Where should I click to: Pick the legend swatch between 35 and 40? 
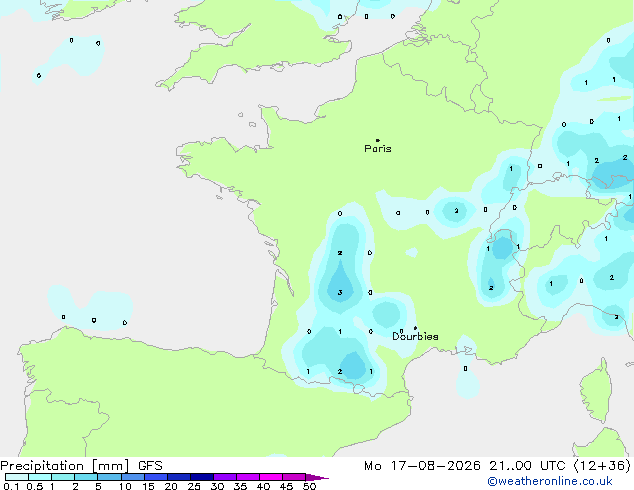248,477
